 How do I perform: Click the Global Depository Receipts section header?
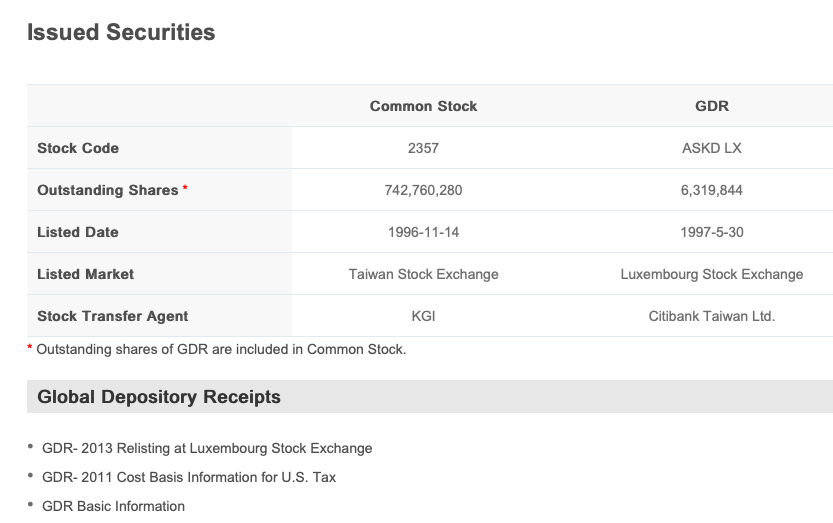(x=159, y=397)
